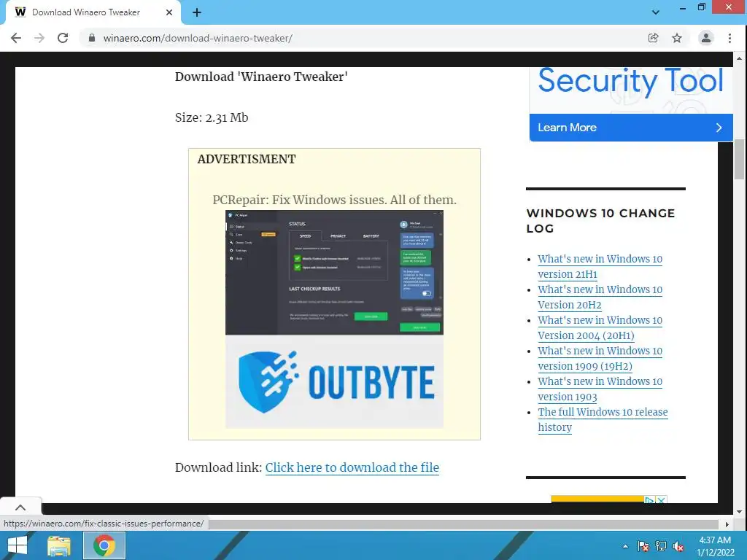View site information via the lock icon

[92, 38]
